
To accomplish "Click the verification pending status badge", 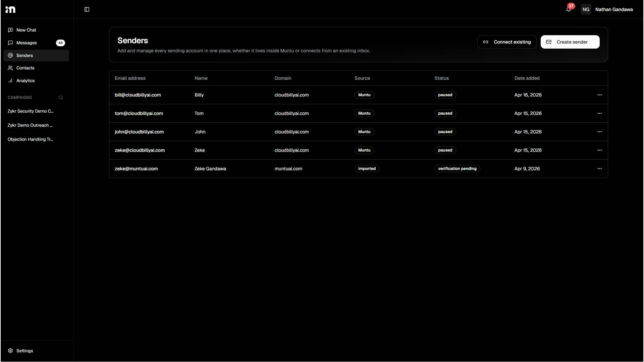I will click(457, 169).
